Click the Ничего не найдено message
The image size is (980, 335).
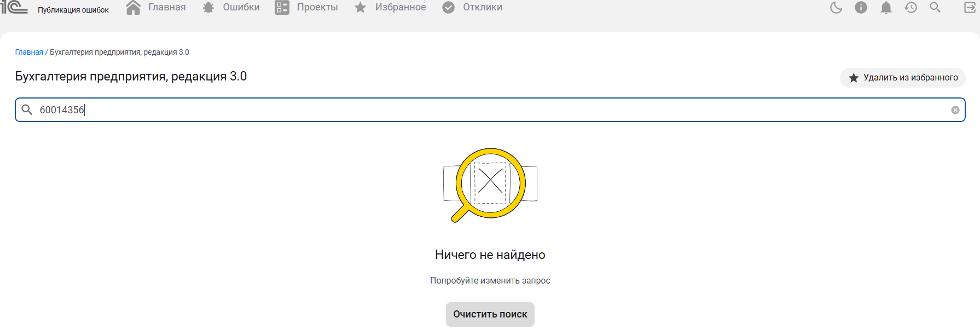(490, 255)
